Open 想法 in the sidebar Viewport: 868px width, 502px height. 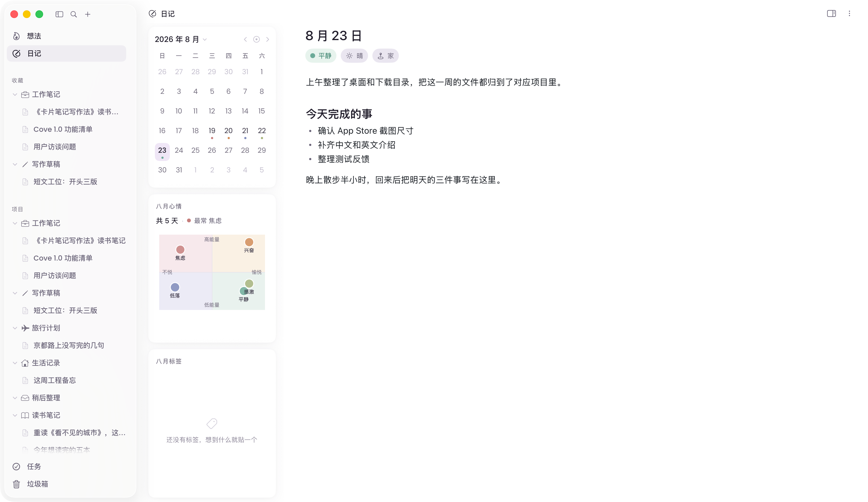67,36
